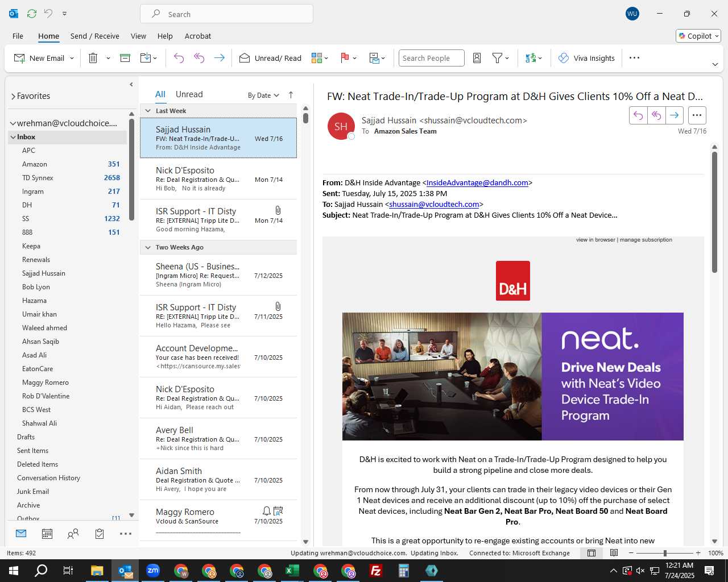Open more actions in reading pane header
The width and height of the screenshot is (728, 582).
tap(697, 115)
